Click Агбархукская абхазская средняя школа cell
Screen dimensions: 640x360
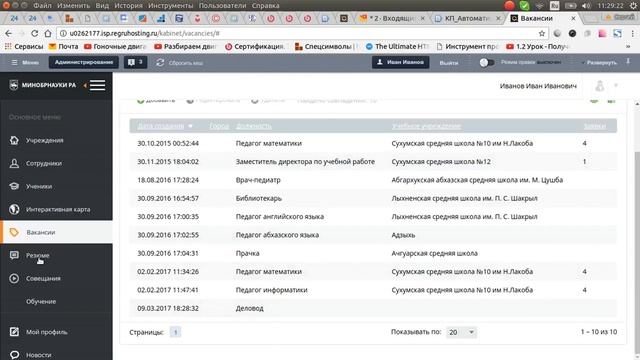477,180
